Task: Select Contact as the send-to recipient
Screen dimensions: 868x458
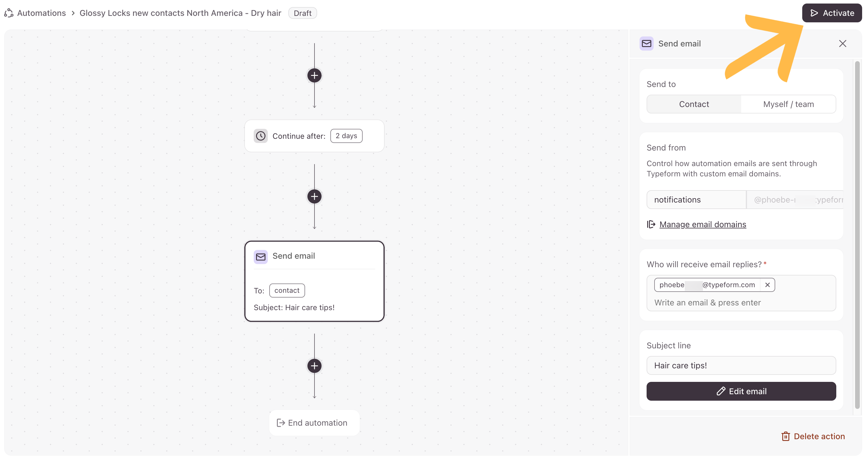Action: tap(694, 104)
